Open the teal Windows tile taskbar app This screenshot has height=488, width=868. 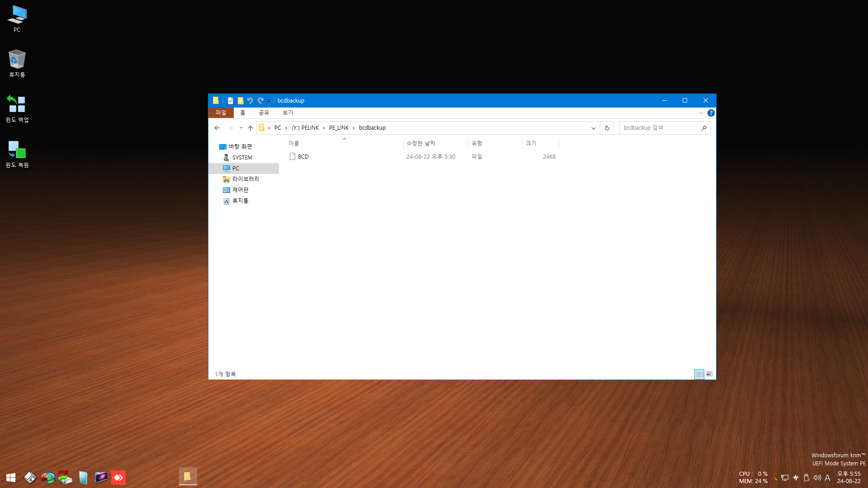pyautogui.click(x=83, y=477)
